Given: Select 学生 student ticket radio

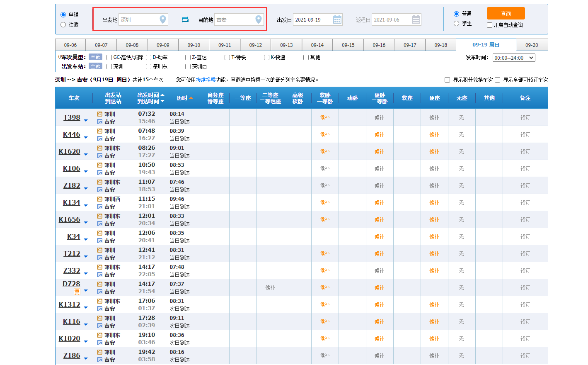Looking at the screenshot, I should coord(456,24).
